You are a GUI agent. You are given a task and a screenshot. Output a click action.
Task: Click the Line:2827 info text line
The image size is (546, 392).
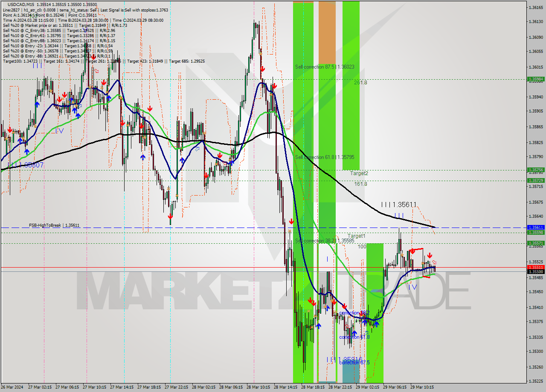pos(85,10)
